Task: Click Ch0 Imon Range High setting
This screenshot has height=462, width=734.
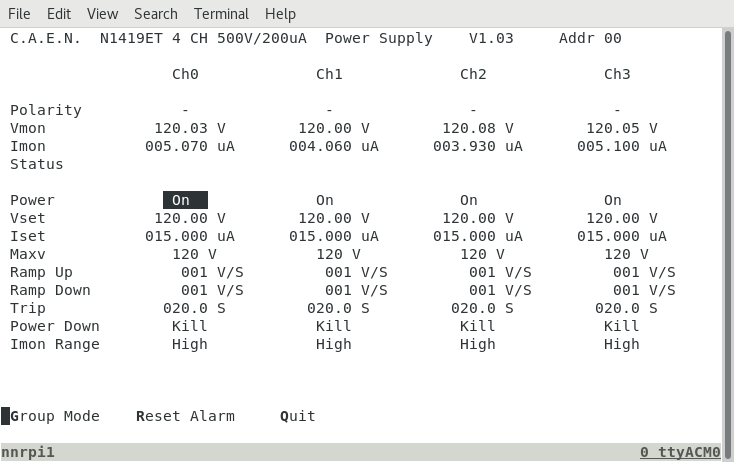Action: 190,345
